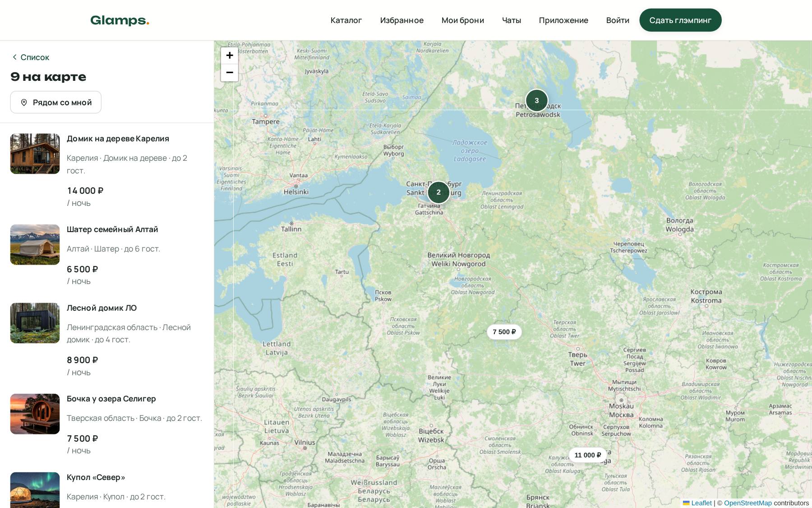Open the Купол «Север» photo

pyautogui.click(x=35, y=490)
